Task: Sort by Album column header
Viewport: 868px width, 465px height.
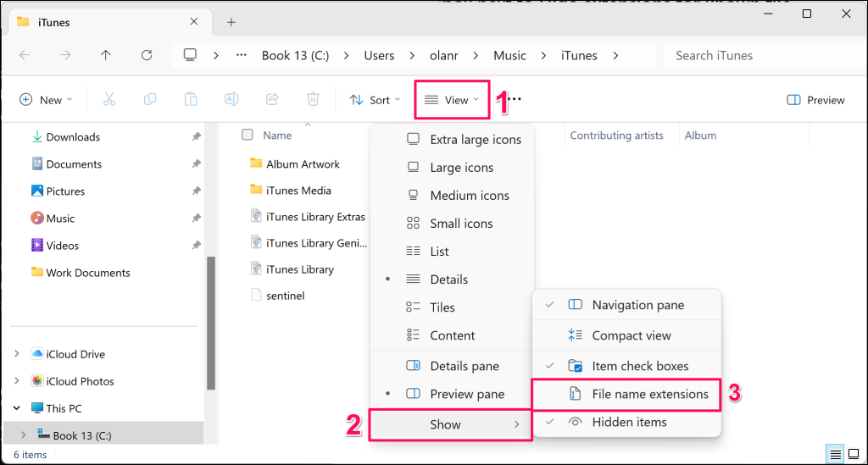Action: 700,135
